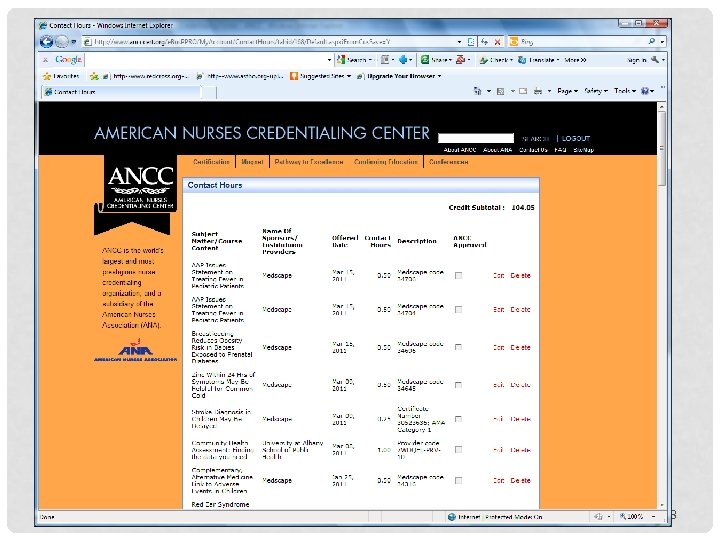Select the Continuing Education navigation tab
Image resolution: width=720 pixels, height=540 pixels.
point(386,162)
